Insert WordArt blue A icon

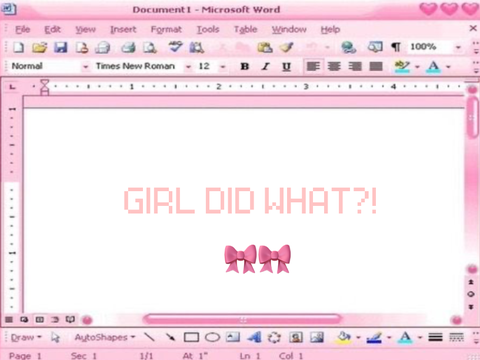[x=254, y=337]
